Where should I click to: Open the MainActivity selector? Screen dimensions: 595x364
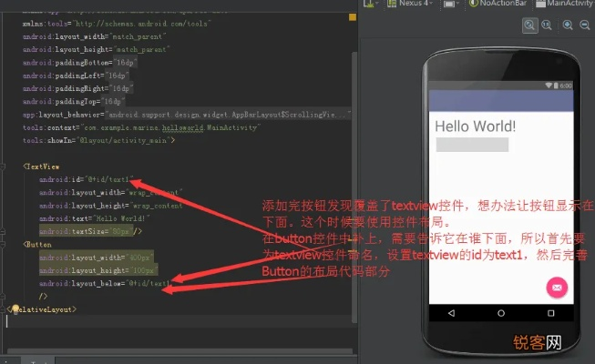[x=564, y=5]
